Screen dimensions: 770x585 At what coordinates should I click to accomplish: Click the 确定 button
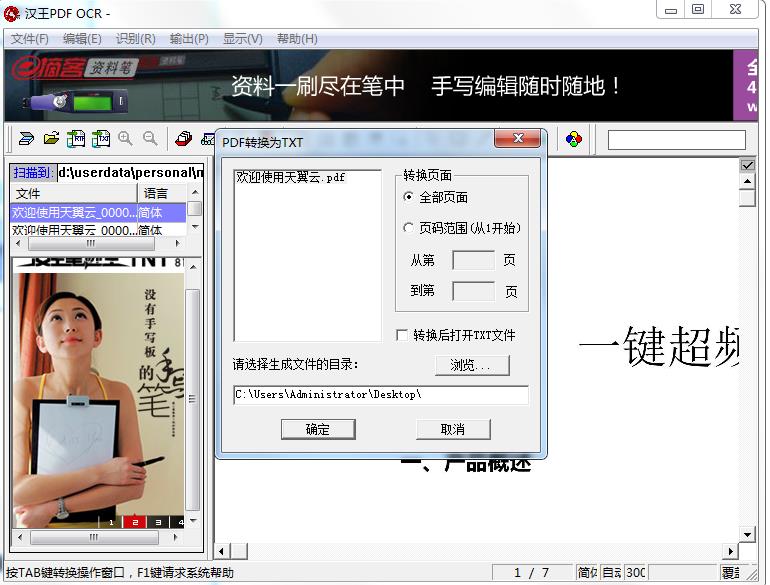tap(318, 429)
